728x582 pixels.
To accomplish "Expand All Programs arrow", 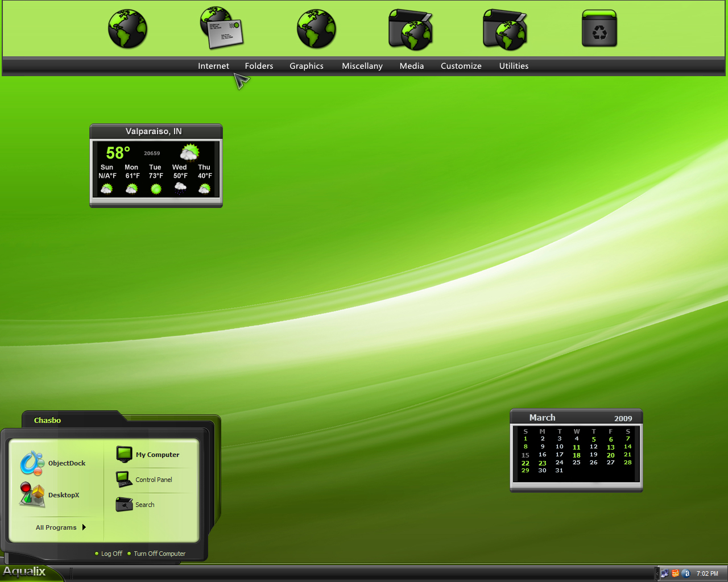I will (x=84, y=527).
